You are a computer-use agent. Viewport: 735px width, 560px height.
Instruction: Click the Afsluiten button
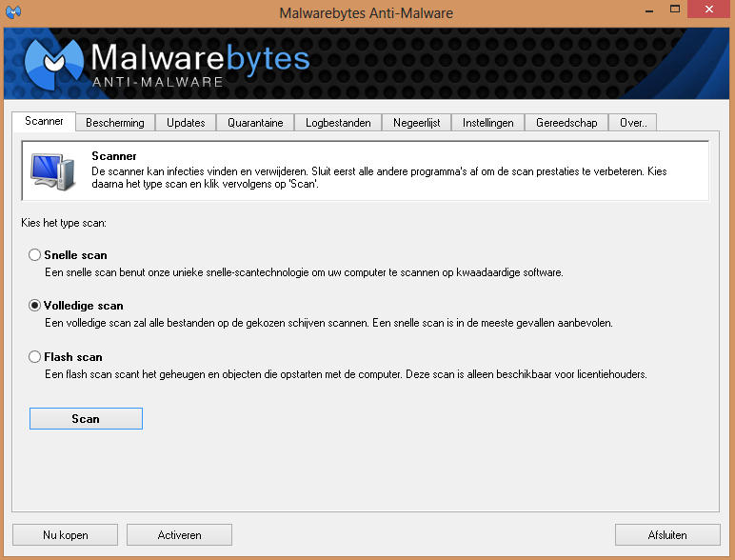coord(667,534)
